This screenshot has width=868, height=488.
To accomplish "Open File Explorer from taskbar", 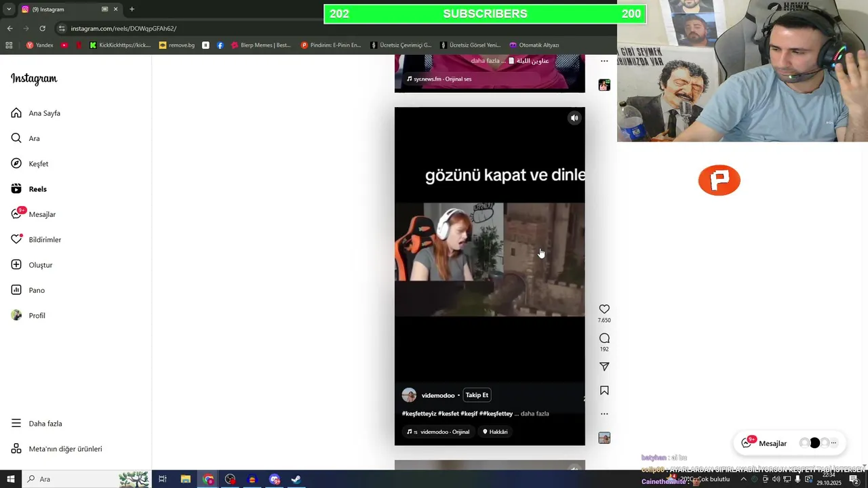I will [x=185, y=479].
